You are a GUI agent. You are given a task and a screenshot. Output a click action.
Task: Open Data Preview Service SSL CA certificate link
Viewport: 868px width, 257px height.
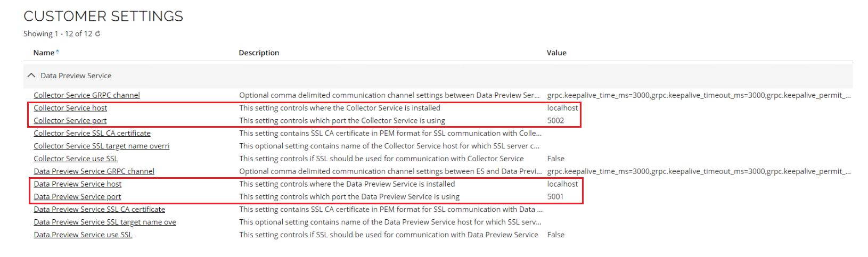(100, 210)
